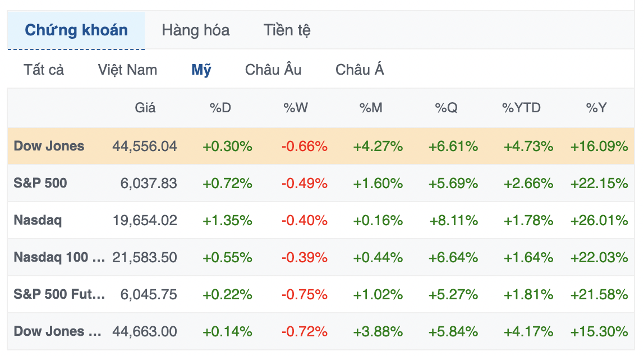Switch to the Châu Âu filter

coord(273,70)
